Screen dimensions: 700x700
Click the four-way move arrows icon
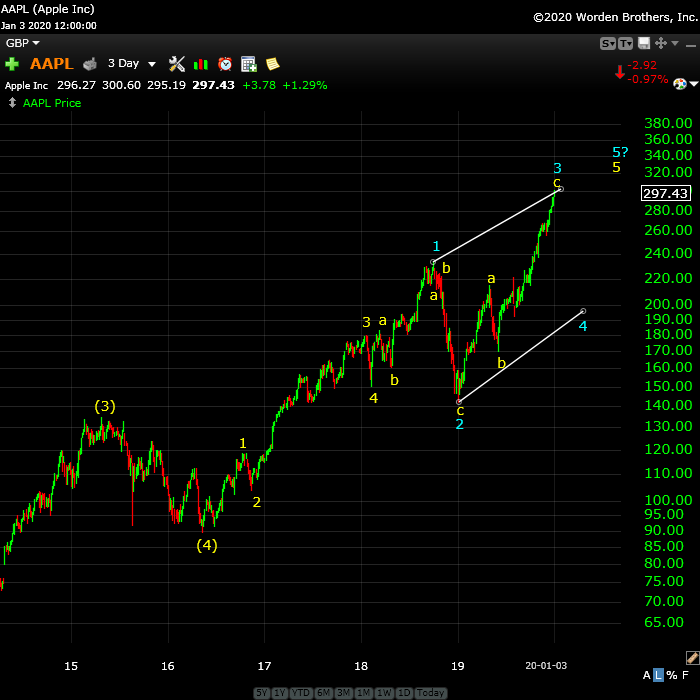[661, 43]
